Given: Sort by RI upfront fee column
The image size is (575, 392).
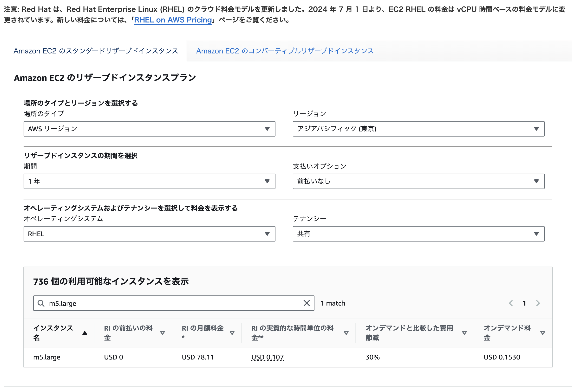Looking at the screenshot, I should [163, 333].
